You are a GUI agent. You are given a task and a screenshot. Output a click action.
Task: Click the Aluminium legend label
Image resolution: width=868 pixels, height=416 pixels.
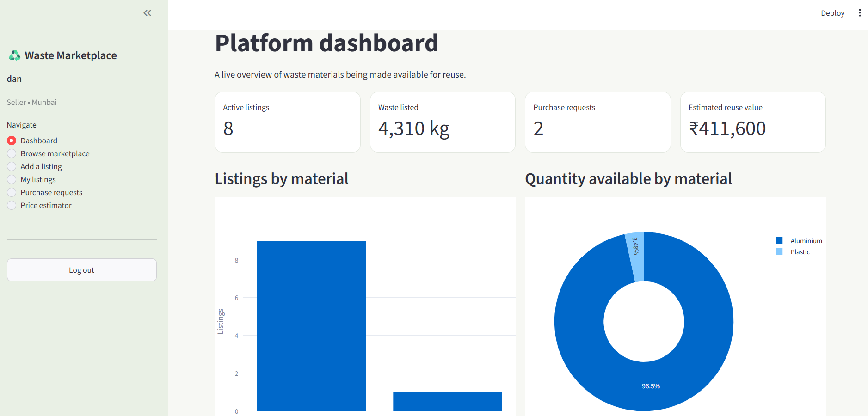pos(806,241)
